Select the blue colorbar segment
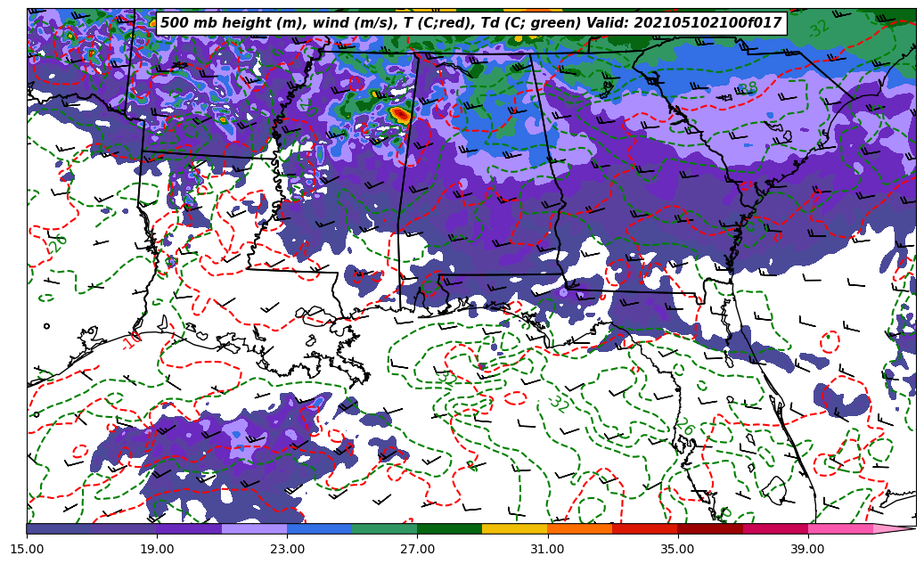Screen dimensions: 924x564 319,528
